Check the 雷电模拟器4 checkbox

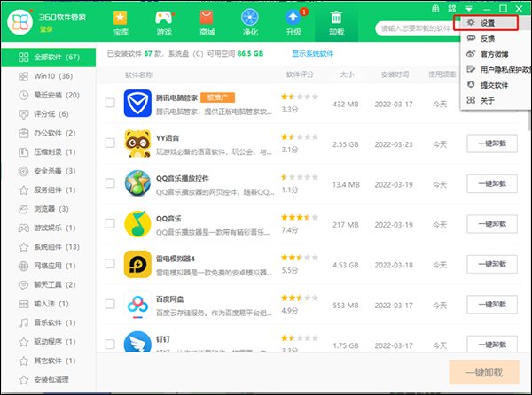(110, 264)
